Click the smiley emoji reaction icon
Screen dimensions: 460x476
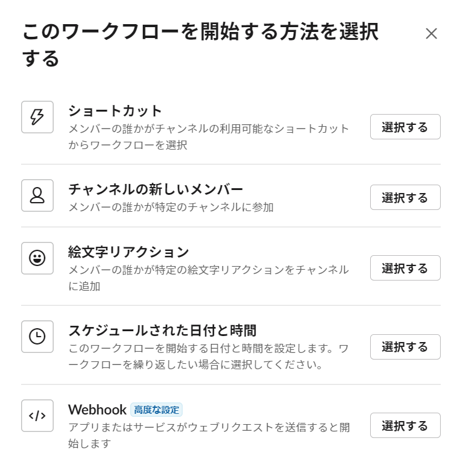pos(37,258)
